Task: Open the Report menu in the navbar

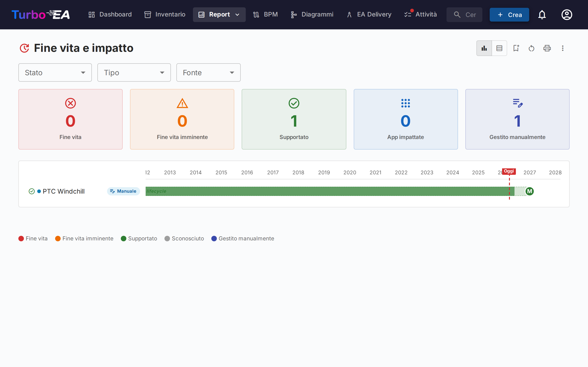Action: [x=219, y=14]
